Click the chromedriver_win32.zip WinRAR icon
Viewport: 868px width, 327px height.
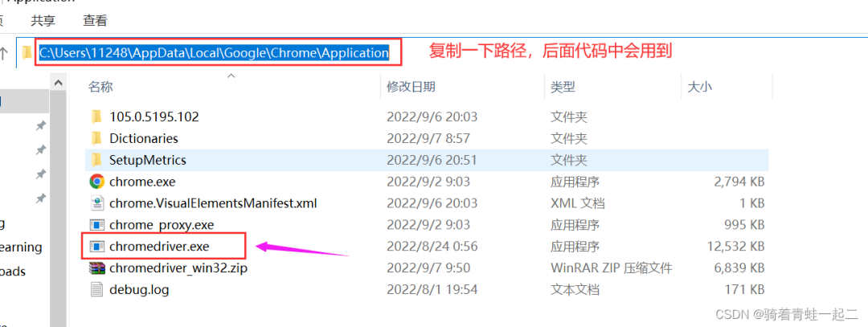97,268
